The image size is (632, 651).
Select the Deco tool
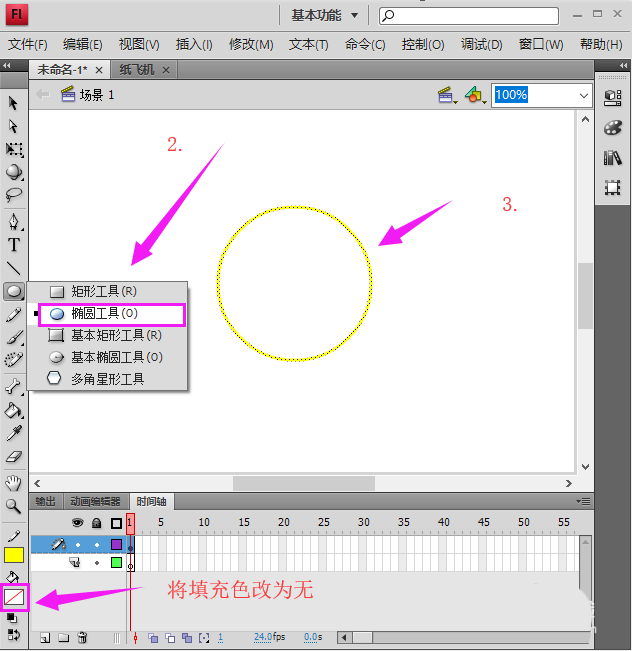point(14,360)
